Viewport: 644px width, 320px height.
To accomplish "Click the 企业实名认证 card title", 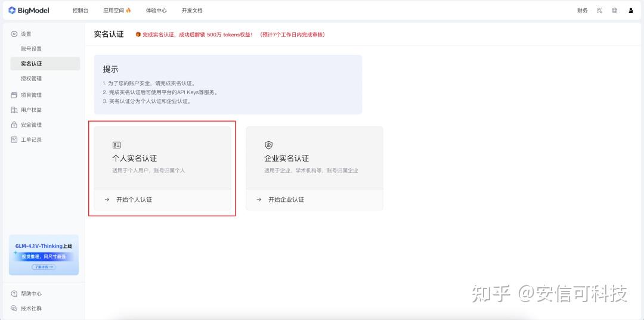I will [x=287, y=159].
